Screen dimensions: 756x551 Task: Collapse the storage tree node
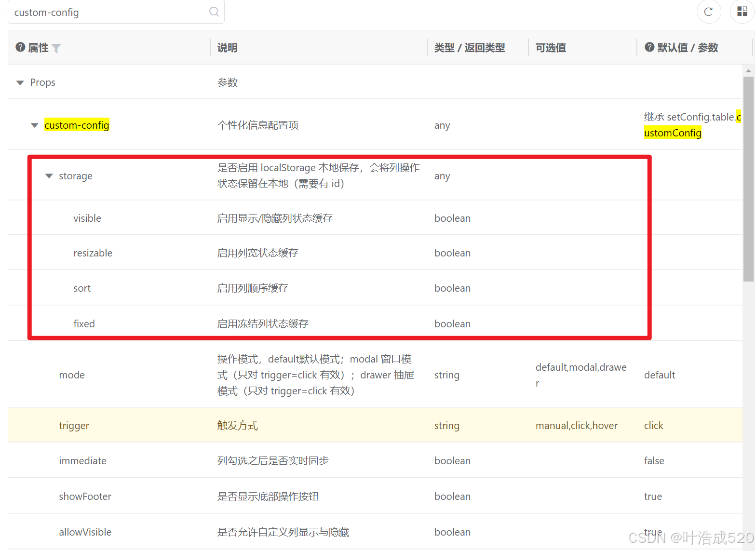49,176
